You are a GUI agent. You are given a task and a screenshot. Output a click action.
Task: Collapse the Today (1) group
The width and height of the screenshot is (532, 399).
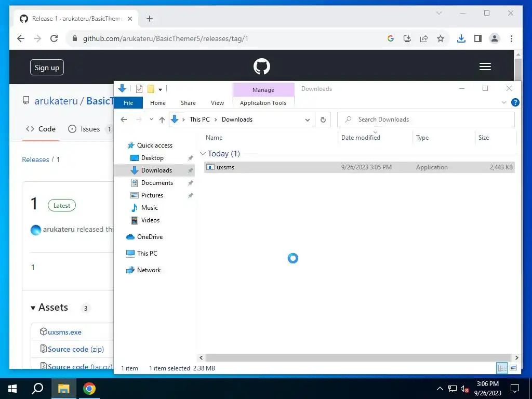coord(203,154)
